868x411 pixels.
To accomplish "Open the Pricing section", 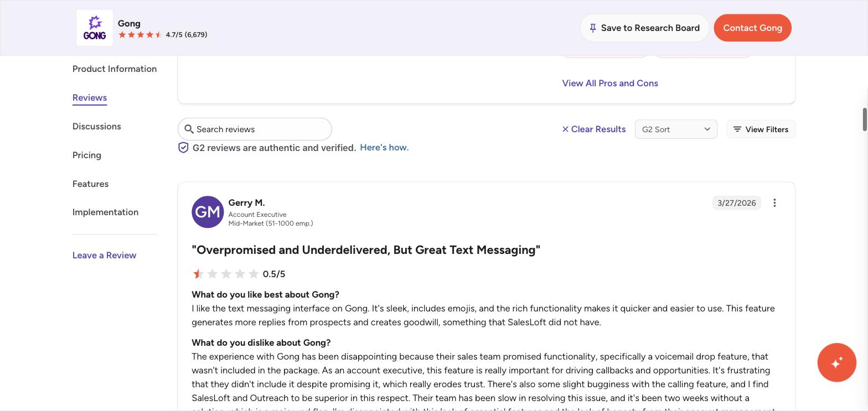I will click(87, 155).
